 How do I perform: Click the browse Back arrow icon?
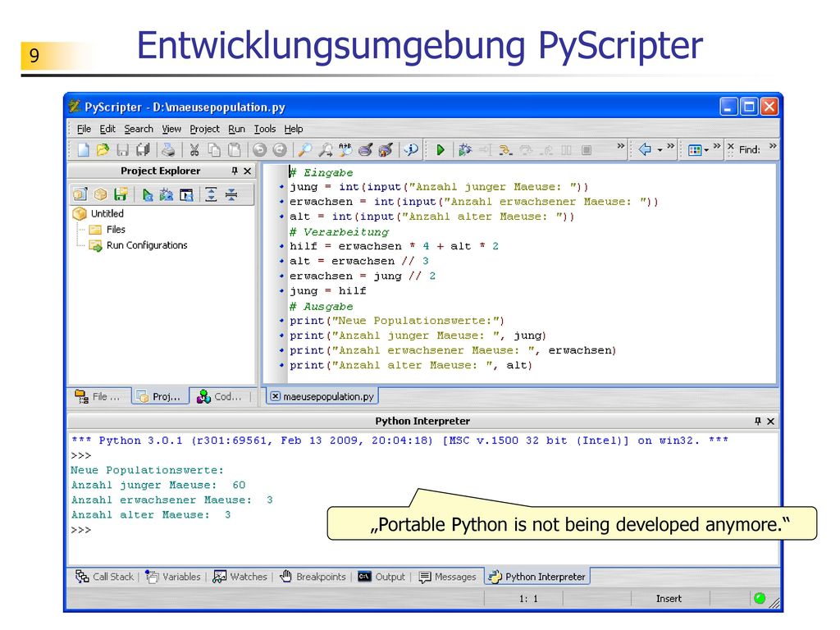pos(645,149)
